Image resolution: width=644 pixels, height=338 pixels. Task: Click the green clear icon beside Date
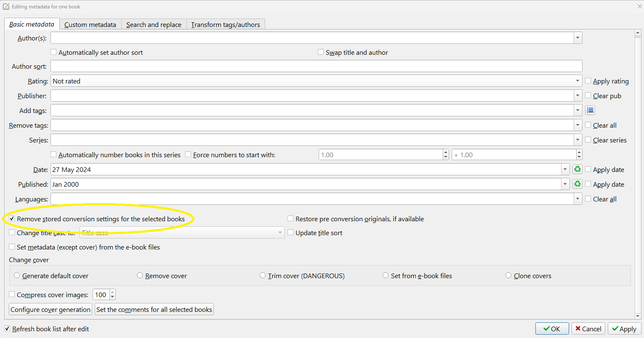coord(577,169)
